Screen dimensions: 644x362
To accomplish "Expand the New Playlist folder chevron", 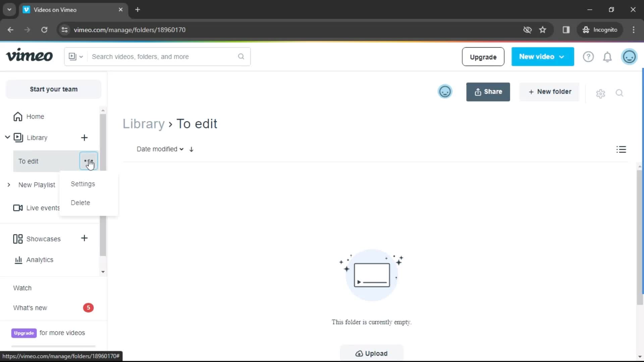I will point(9,185).
